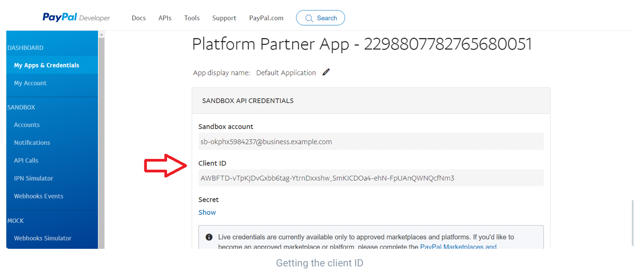The width and height of the screenshot is (644, 276).
Task: Click 'Getting the client ID' caption
Action: pos(319,263)
